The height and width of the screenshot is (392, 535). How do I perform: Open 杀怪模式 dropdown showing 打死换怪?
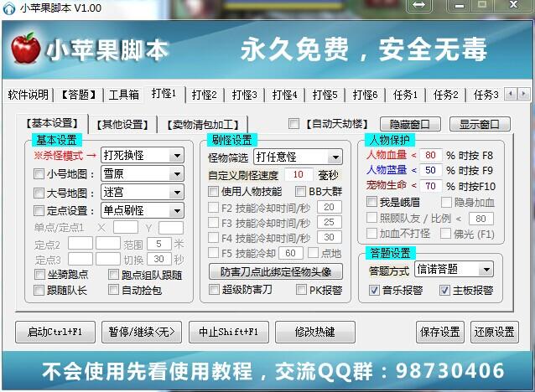[x=143, y=156]
